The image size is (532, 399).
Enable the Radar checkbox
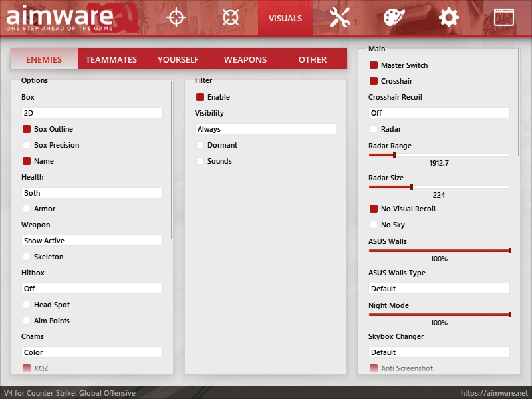374,129
